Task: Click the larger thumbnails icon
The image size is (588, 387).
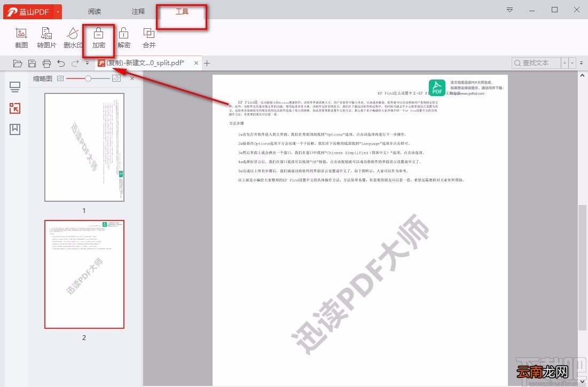Action: [116, 78]
